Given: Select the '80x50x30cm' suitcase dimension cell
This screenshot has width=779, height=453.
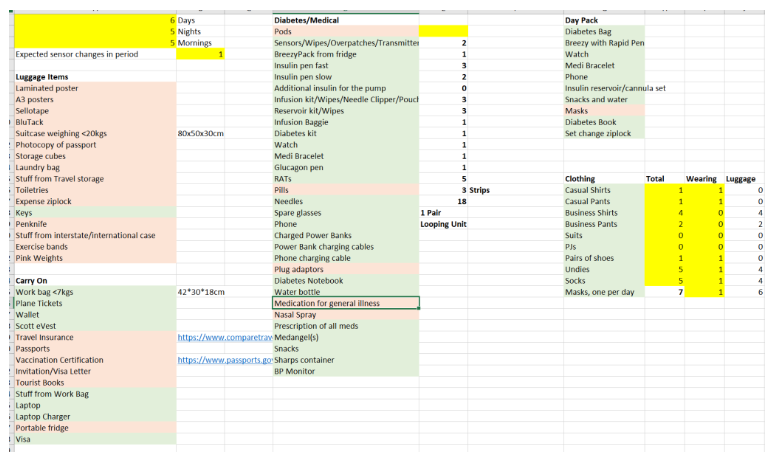Looking at the screenshot, I should click(200, 133).
